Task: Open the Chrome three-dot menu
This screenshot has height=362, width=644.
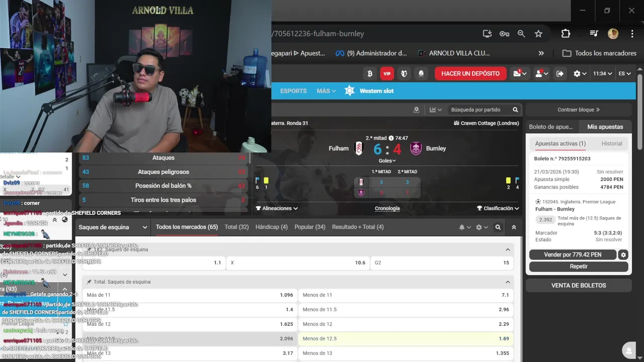Action: (x=632, y=34)
